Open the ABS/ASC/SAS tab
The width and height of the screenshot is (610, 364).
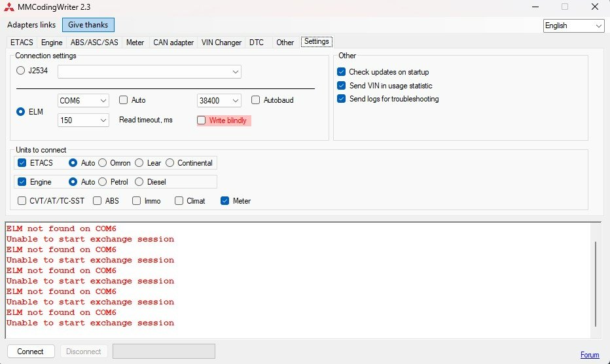click(x=94, y=43)
